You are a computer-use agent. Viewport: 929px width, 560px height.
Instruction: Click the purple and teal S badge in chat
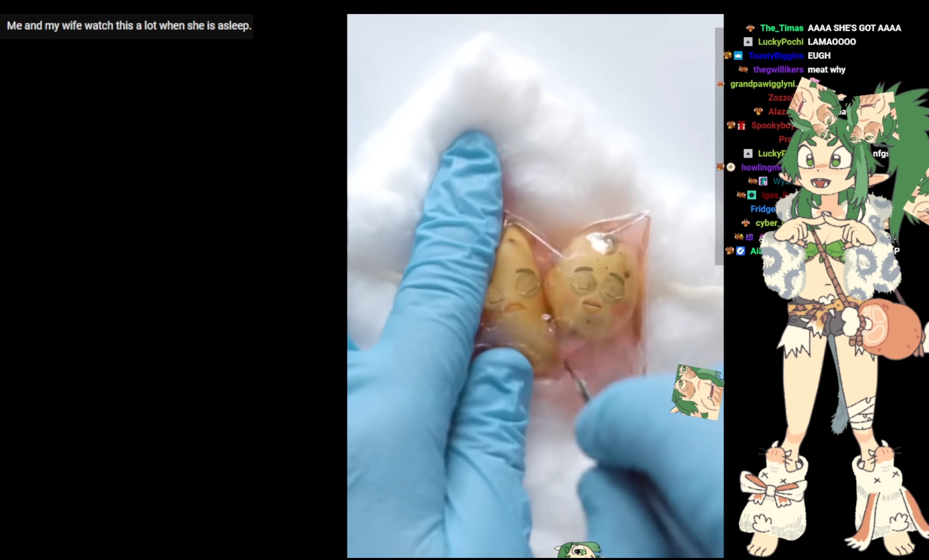[763, 181]
